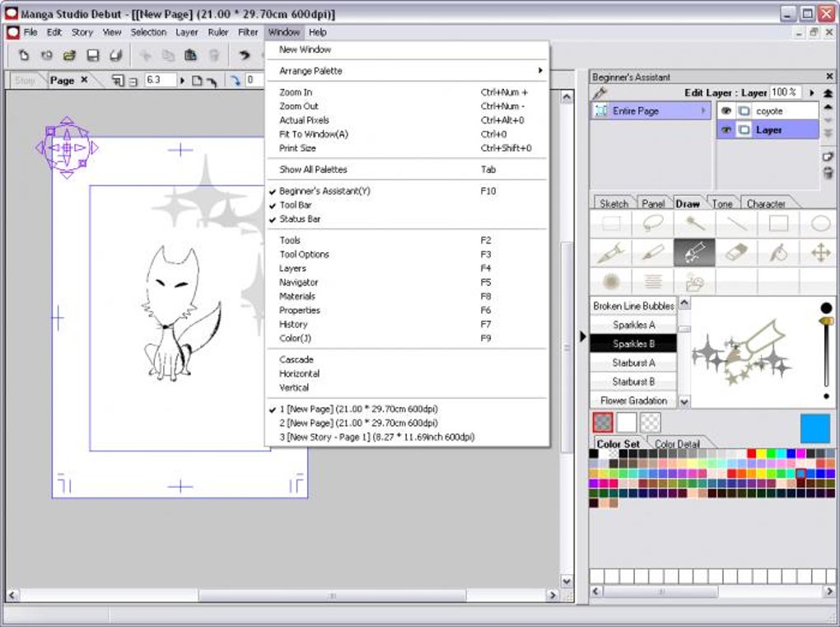This screenshot has height=627, width=840.
Task: Select the Lasso selection tool
Action: point(652,223)
